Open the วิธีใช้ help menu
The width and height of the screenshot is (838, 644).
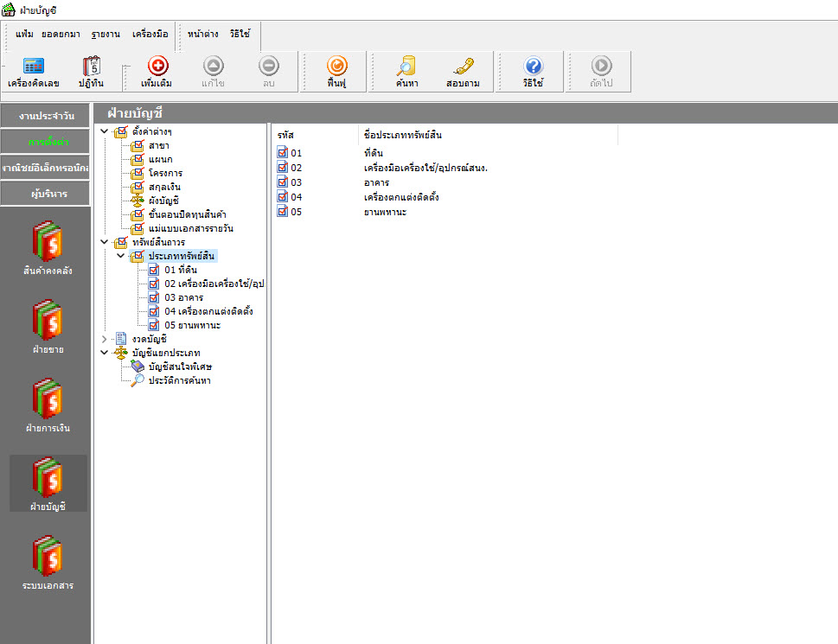click(x=240, y=35)
